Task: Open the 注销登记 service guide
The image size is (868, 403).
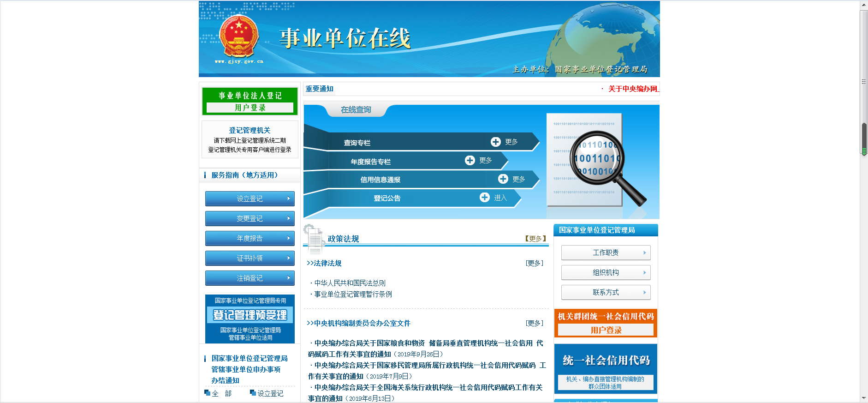Action: click(250, 278)
